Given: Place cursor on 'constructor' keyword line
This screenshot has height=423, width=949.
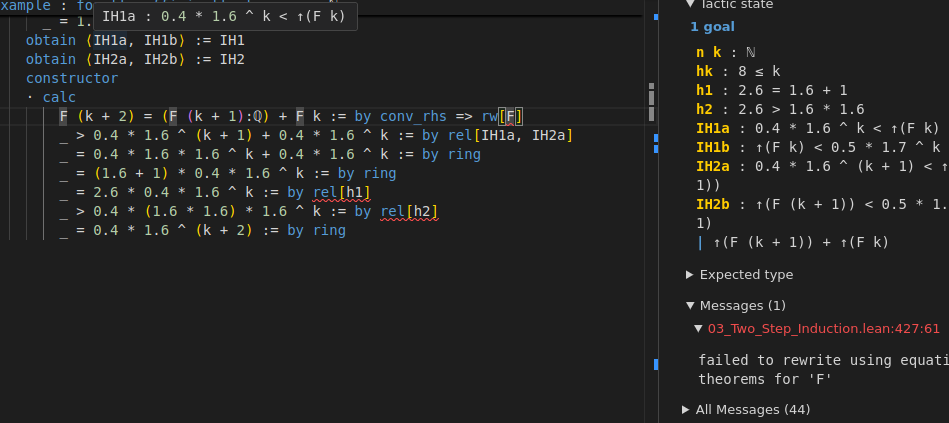Looking at the screenshot, I should pyautogui.click(x=72, y=78).
